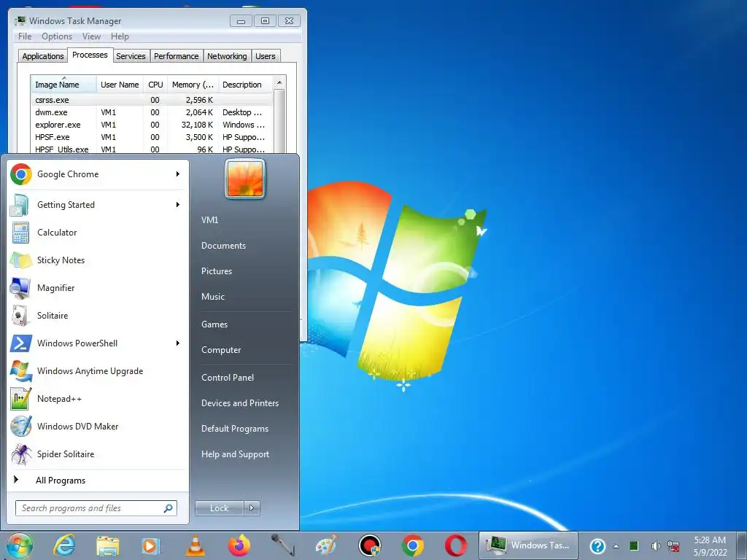The height and width of the screenshot is (560, 747).
Task: Switch to Performance tab
Action: point(176,56)
